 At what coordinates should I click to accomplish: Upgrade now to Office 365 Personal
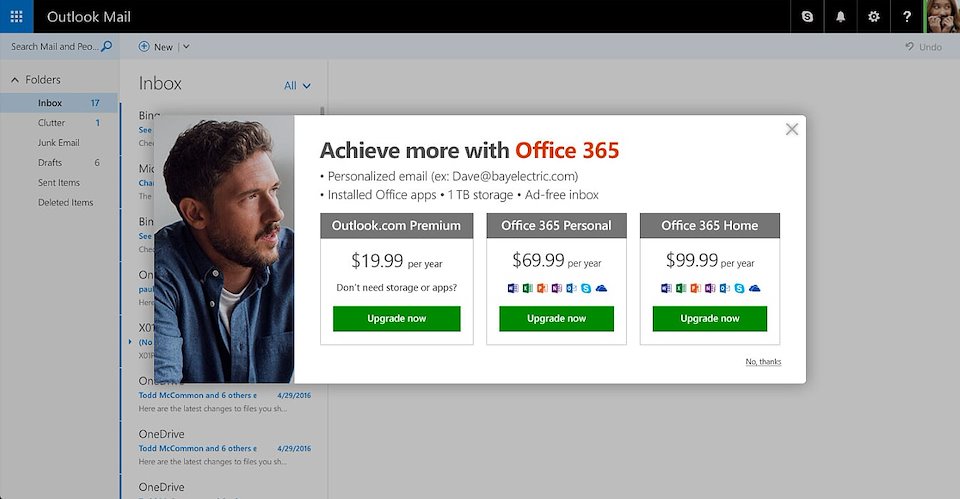coord(556,318)
